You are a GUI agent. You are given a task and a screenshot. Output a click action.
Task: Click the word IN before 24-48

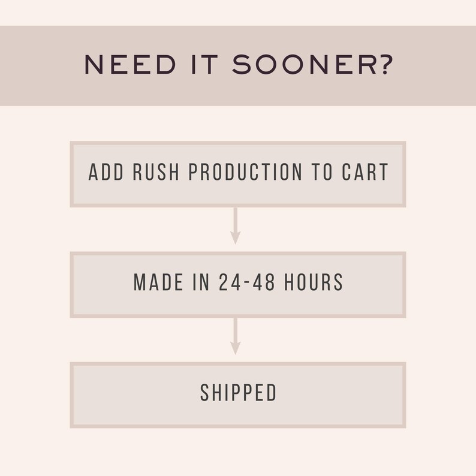[x=201, y=282]
